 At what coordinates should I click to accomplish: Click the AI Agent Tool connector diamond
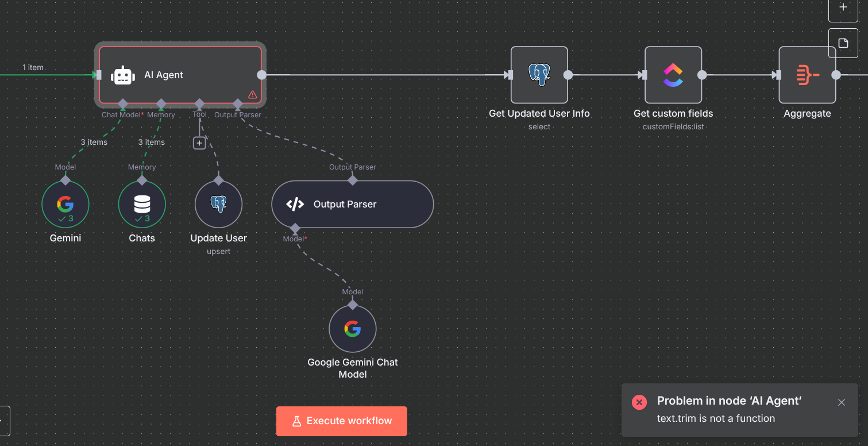tap(199, 104)
